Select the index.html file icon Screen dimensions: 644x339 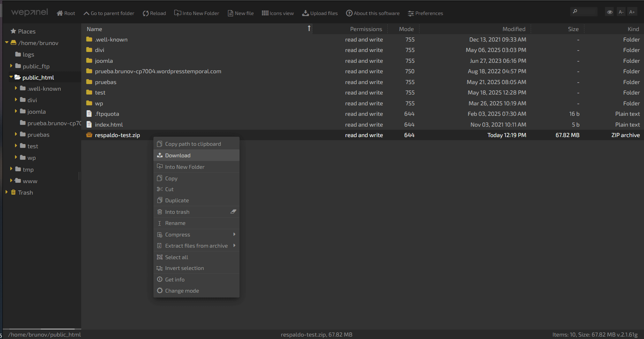[x=89, y=125]
